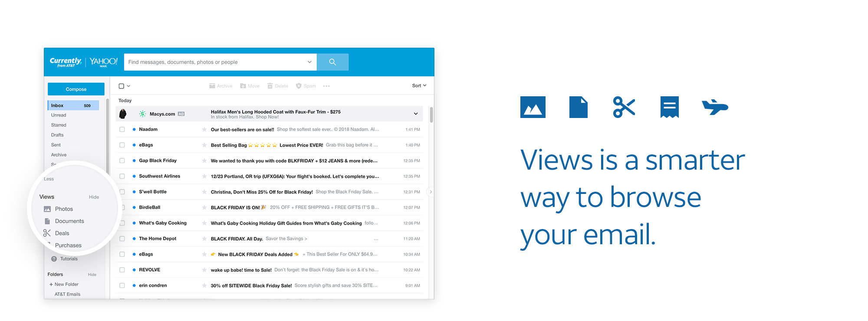Go to the Drafts folder

point(57,135)
